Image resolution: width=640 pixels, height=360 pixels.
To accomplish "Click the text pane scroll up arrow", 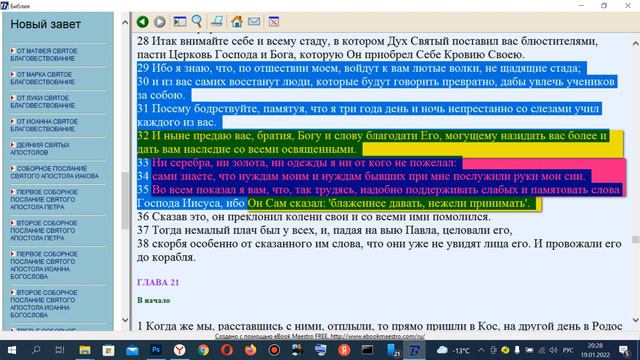I will (x=636, y=43).
